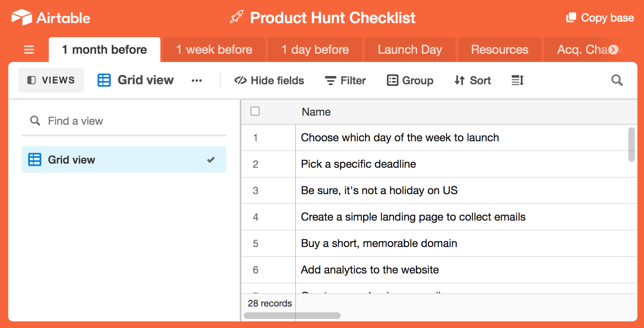Open the Hide fields menu
Image resolution: width=644 pixels, height=328 pixels.
(x=269, y=81)
